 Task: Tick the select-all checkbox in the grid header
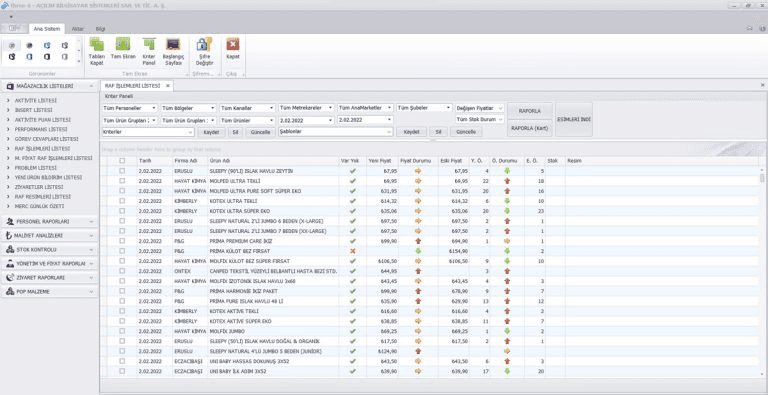(122, 160)
